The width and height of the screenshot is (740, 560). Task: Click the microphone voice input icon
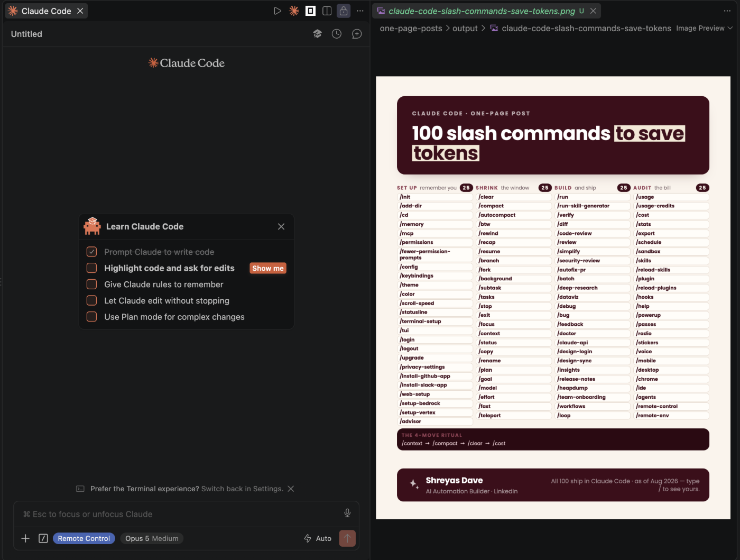[x=347, y=513]
